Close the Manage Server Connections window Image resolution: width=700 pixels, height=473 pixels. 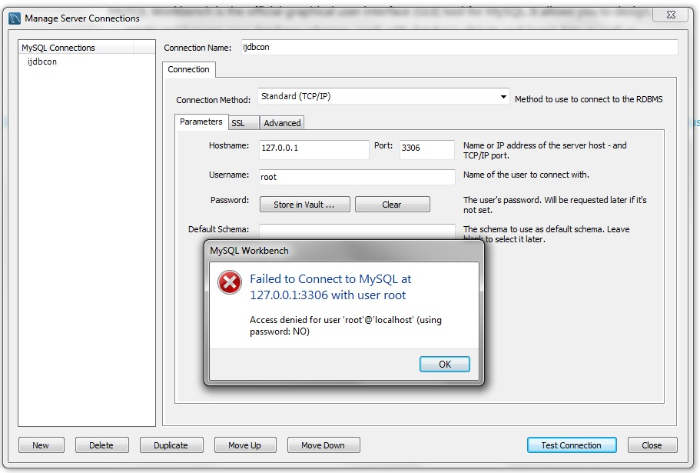pos(671,15)
